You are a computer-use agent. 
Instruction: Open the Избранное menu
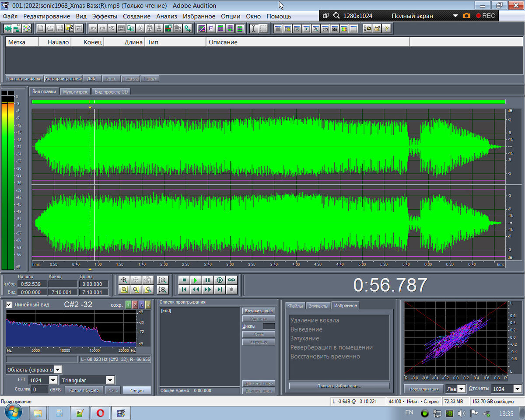coord(199,16)
